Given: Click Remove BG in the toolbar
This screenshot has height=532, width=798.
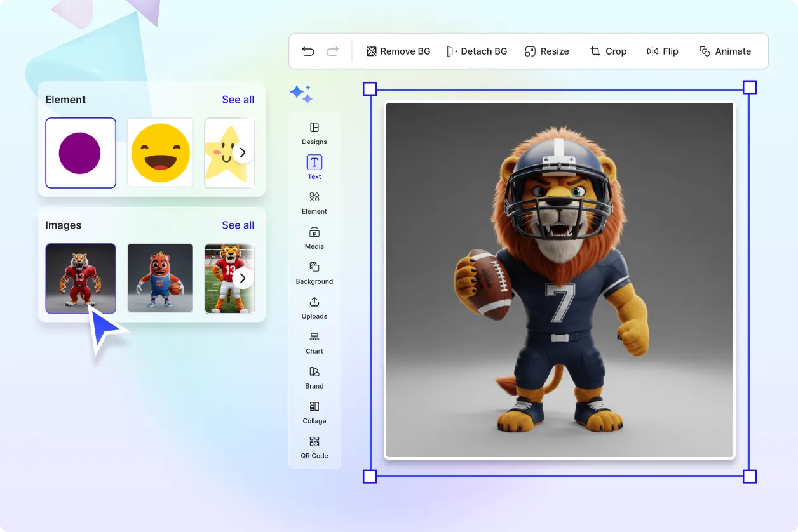Looking at the screenshot, I should coord(398,51).
